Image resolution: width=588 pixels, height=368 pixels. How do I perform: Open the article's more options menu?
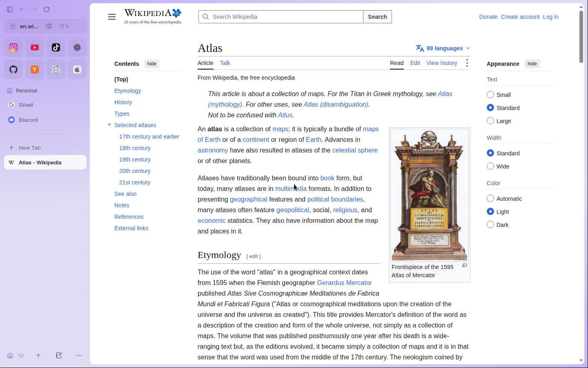click(x=467, y=63)
